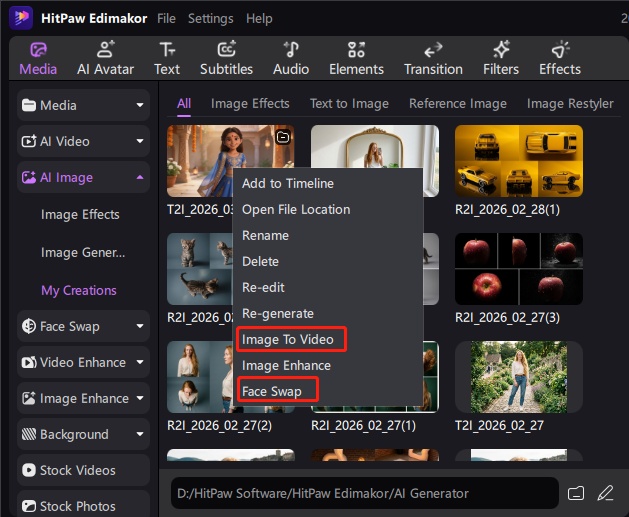Image resolution: width=629 pixels, height=517 pixels.
Task: Open the Filters panel
Action: click(x=501, y=59)
